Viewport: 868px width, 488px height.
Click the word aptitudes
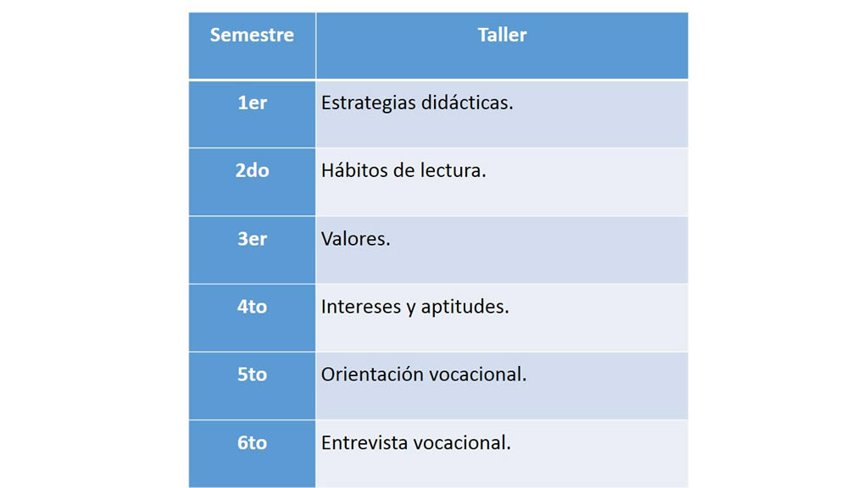[x=465, y=308]
